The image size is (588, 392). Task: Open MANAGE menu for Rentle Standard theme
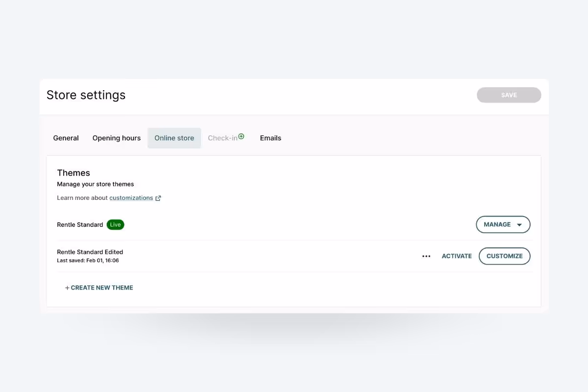click(x=503, y=224)
